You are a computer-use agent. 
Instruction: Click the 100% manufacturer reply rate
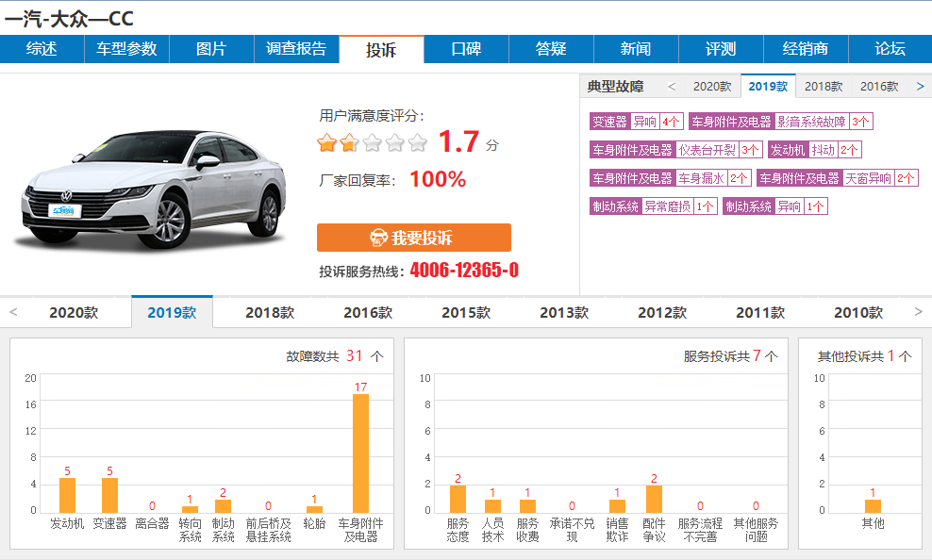click(438, 179)
